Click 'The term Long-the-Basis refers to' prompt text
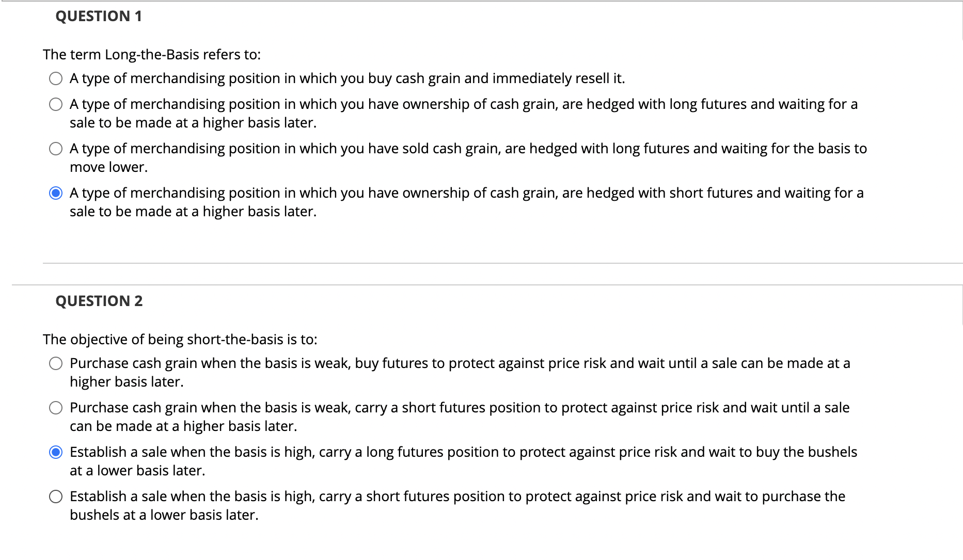 (152, 55)
